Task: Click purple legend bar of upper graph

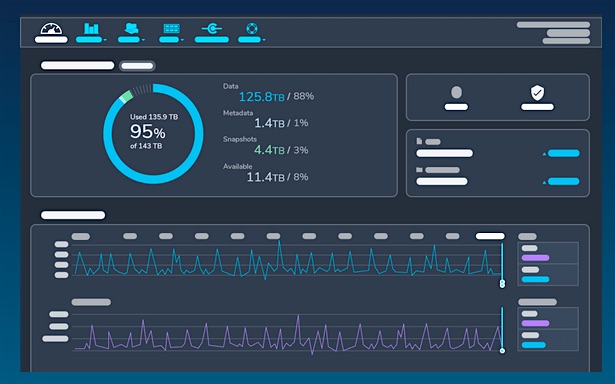Action: click(x=535, y=258)
